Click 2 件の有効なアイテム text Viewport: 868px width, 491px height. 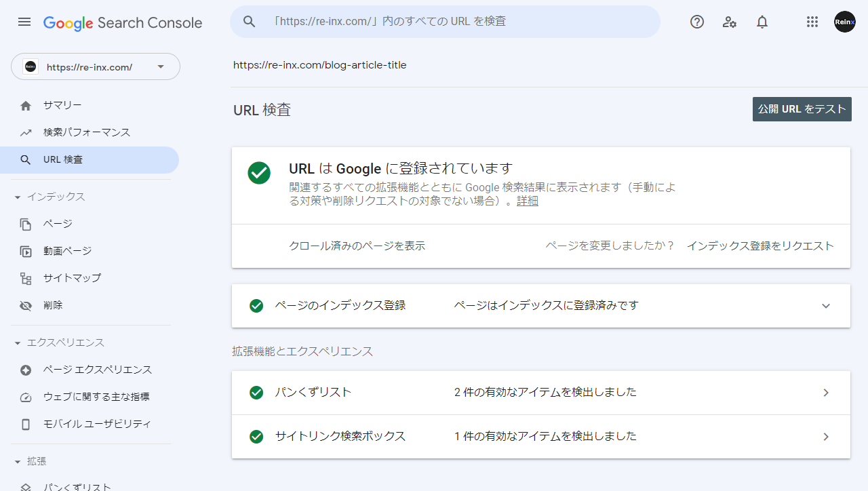(546, 393)
